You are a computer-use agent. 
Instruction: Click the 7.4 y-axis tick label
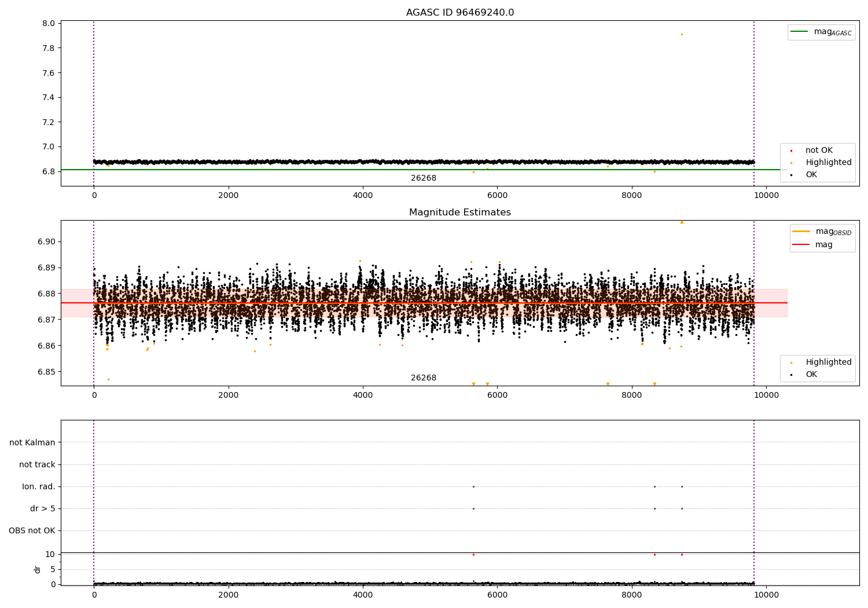click(x=49, y=97)
